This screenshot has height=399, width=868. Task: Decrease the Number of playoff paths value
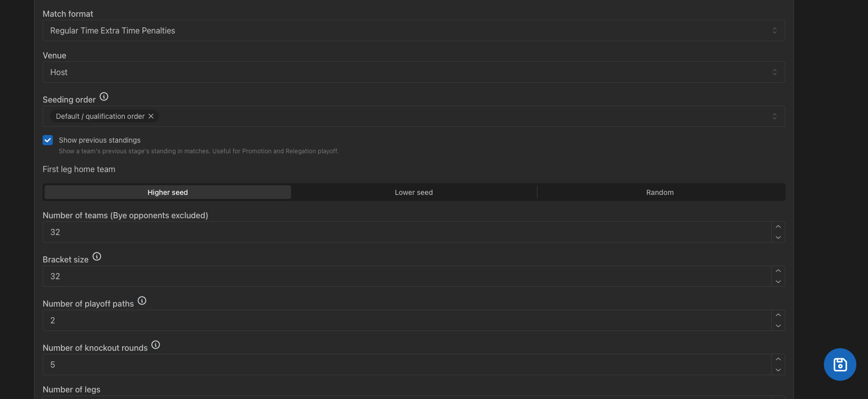click(x=778, y=326)
